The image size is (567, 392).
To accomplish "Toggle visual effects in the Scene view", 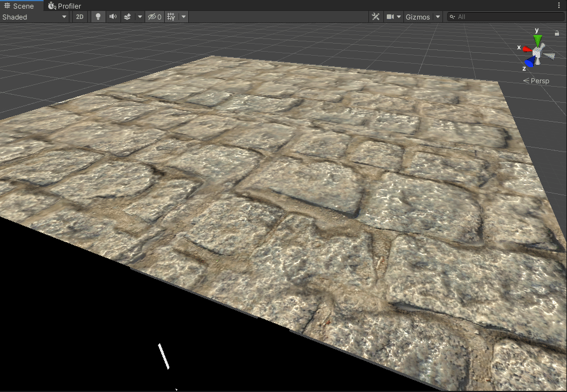I will point(126,17).
